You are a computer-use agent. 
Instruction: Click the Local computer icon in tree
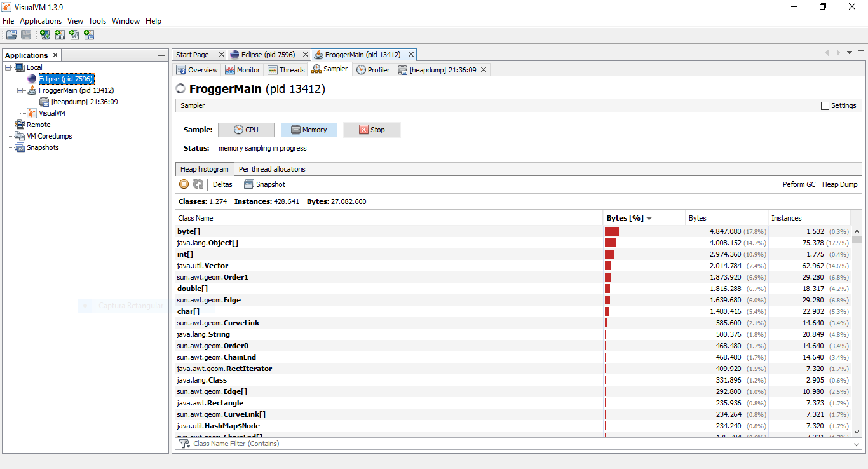click(20, 67)
